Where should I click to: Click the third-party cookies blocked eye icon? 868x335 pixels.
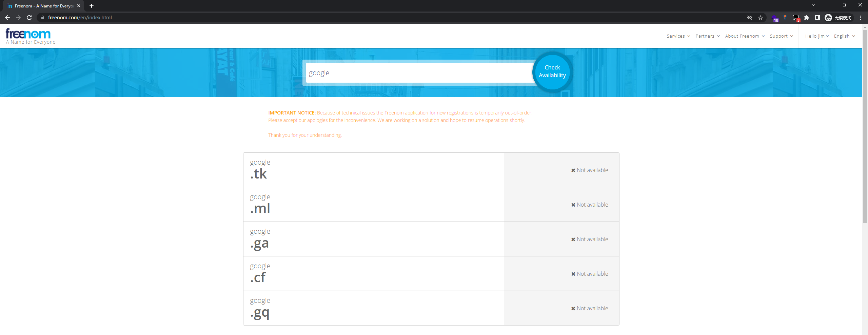(750, 18)
